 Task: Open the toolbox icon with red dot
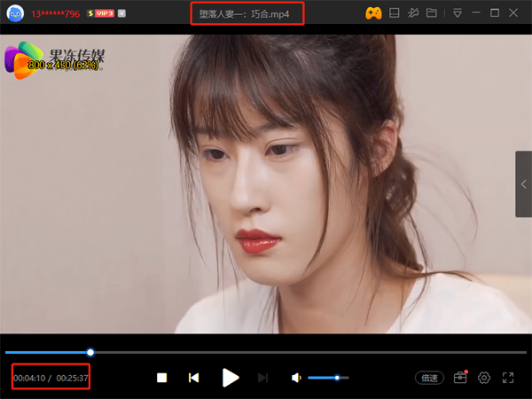(460, 378)
